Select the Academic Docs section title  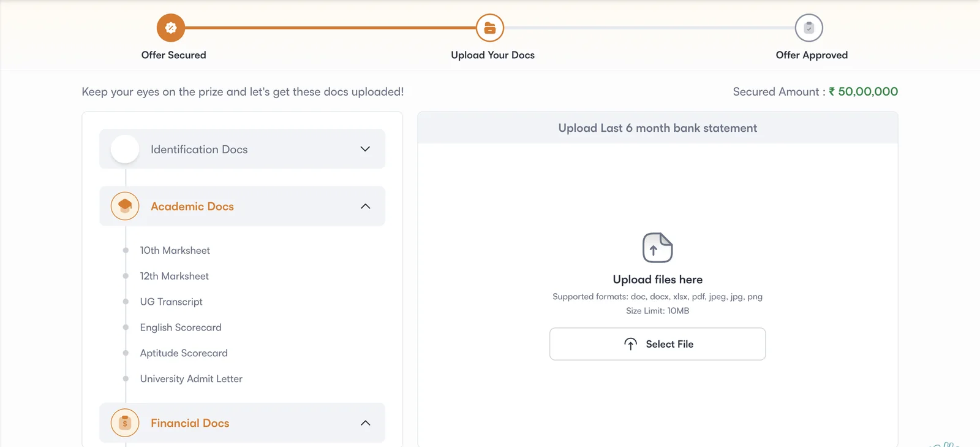point(192,207)
